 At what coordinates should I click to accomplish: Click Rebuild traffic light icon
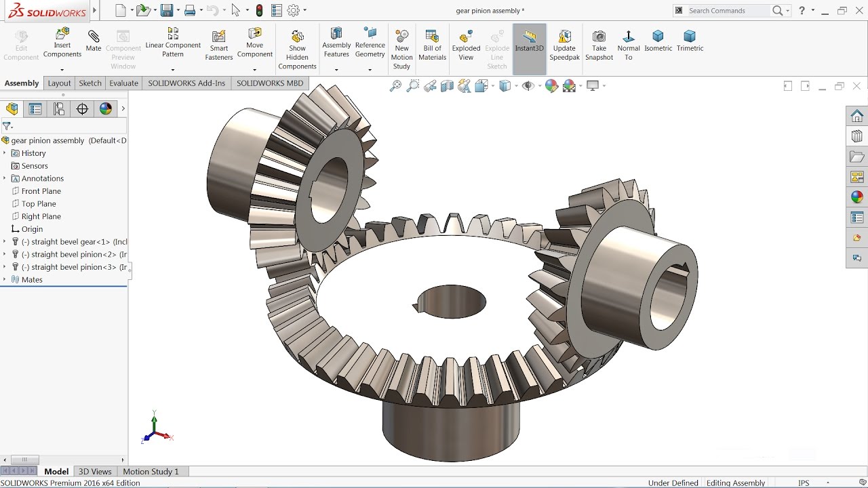259,10
